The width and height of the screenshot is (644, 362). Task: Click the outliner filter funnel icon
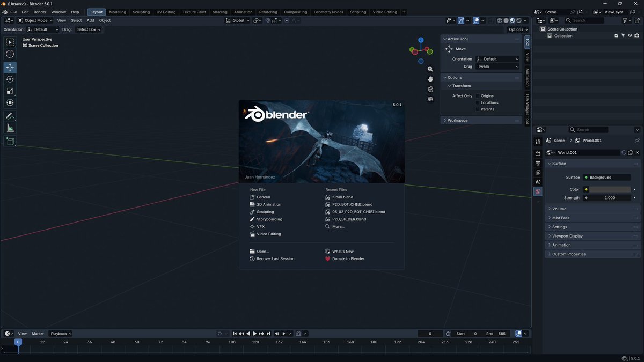(625, 20)
